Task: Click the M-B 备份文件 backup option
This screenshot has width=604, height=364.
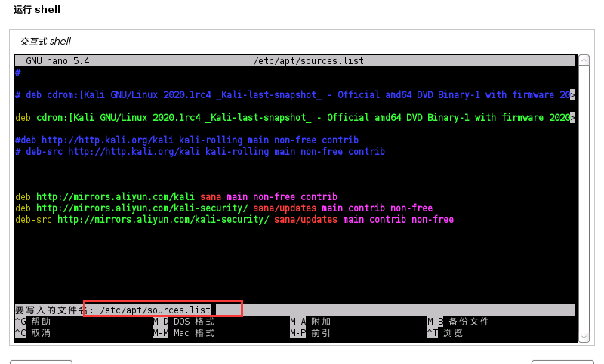Action: [x=458, y=322]
